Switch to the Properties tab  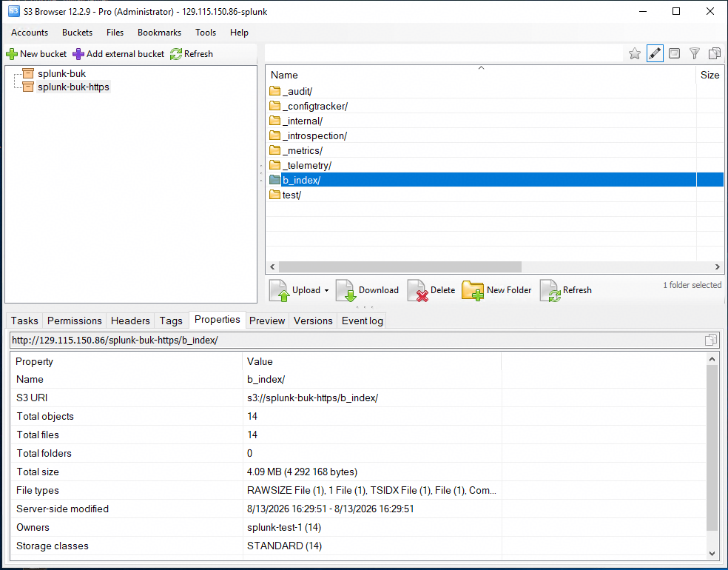coord(218,320)
